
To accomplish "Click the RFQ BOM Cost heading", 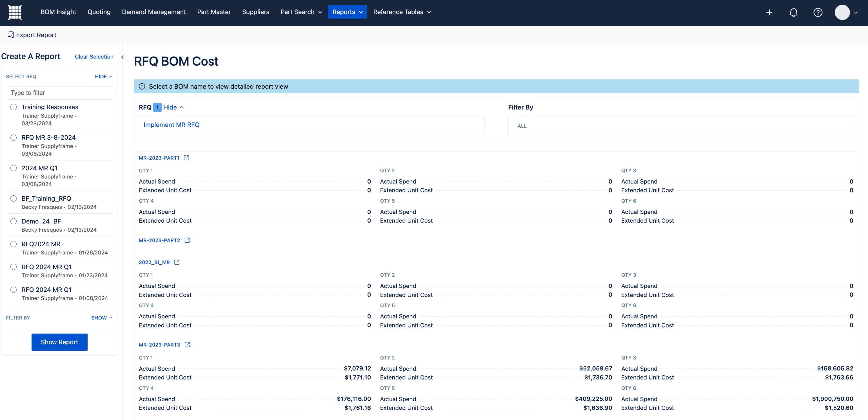I will (x=176, y=62).
